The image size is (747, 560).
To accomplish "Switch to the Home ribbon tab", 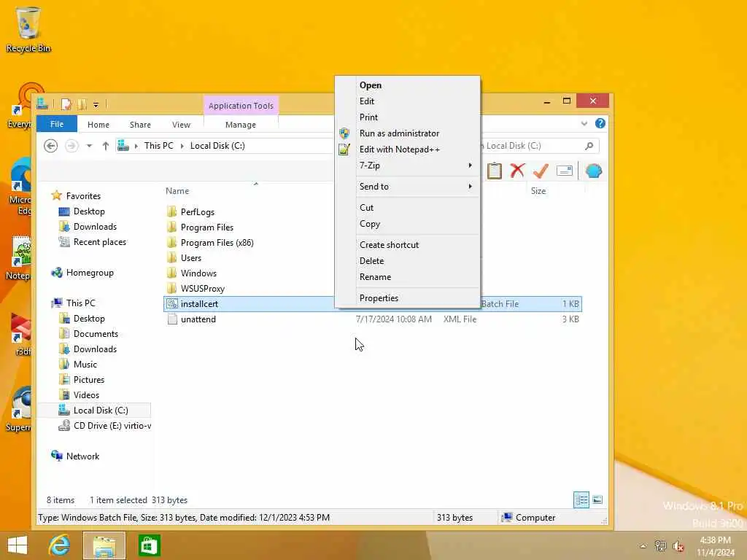I will coord(98,124).
